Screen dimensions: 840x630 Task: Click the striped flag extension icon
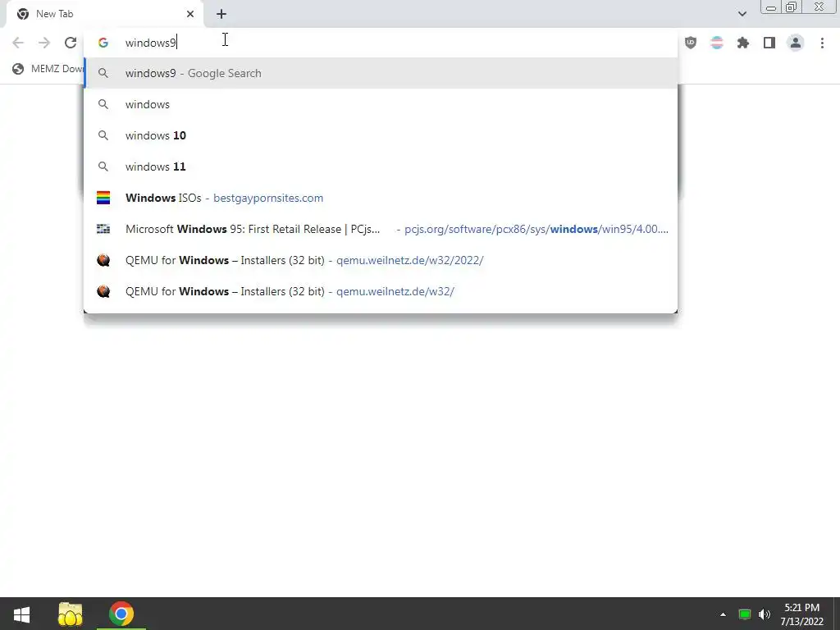pos(717,43)
